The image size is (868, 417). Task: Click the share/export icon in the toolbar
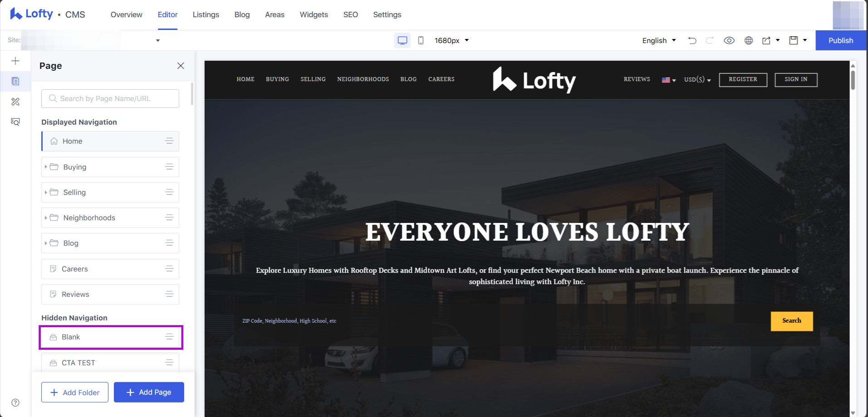coord(768,40)
